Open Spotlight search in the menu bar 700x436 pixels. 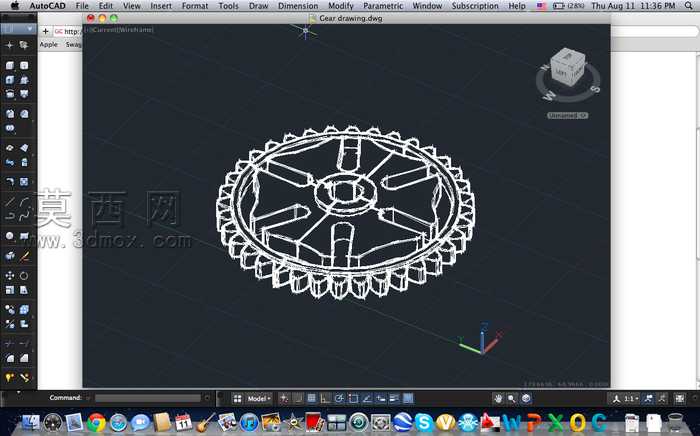pos(689,6)
